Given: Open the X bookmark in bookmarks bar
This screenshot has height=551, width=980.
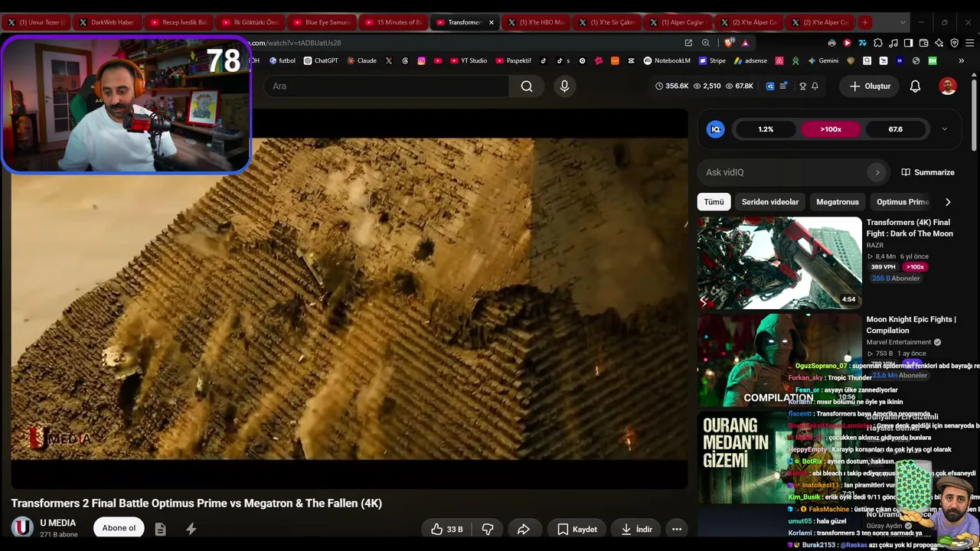Looking at the screenshot, I should pyautogui.click(x=389, y=60).
